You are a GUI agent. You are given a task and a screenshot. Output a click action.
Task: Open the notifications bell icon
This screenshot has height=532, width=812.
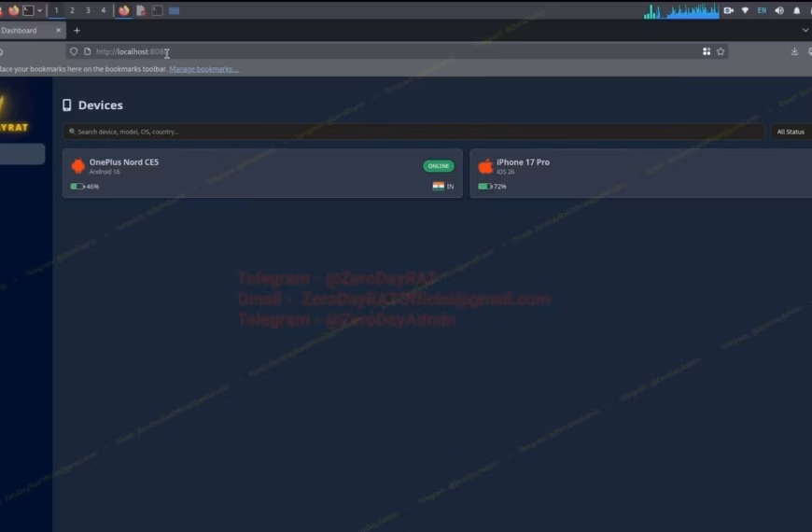coord(796,10)
